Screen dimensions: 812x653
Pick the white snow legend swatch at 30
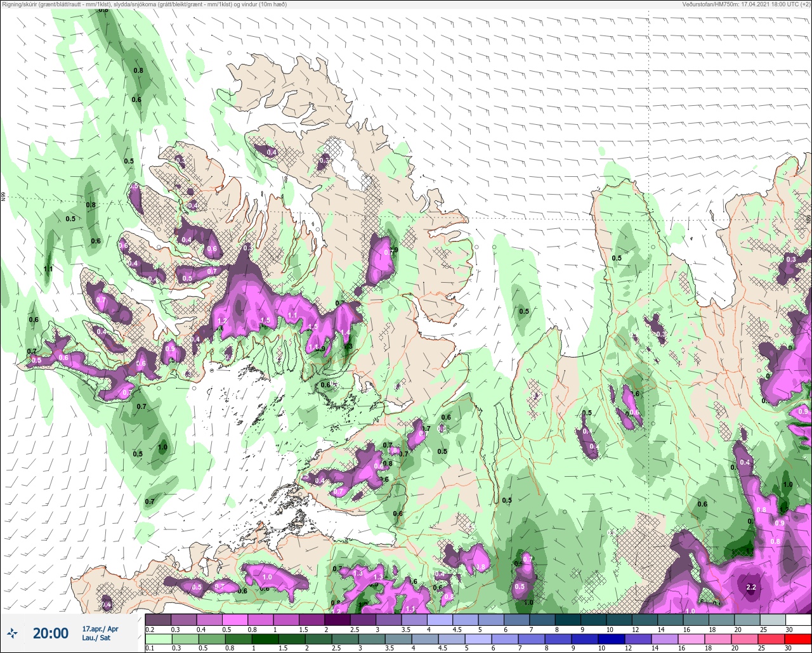pyautogui.click(x=798, y=619)
